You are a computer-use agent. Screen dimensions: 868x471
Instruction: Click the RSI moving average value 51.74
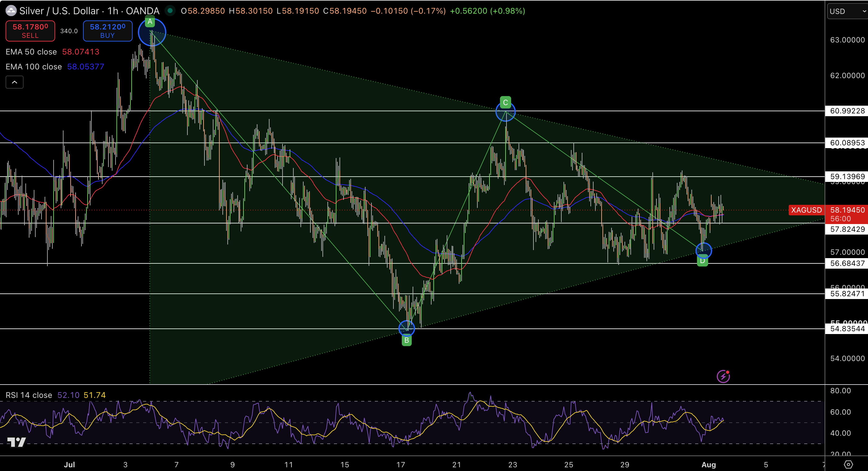pos(95,395)
